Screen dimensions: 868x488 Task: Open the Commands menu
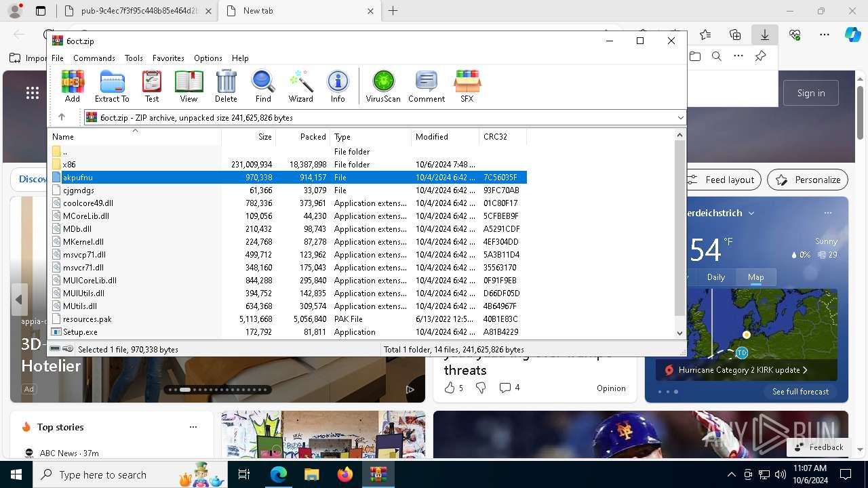(94, 58)
